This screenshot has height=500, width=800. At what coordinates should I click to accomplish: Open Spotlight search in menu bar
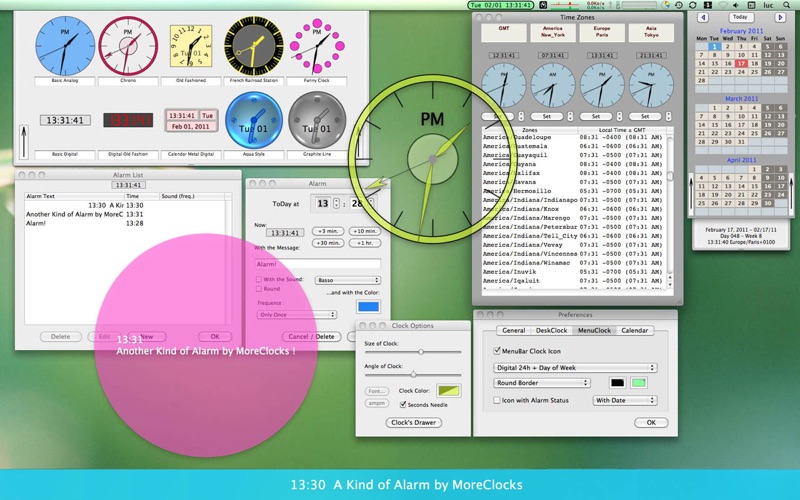pos(787,5)
